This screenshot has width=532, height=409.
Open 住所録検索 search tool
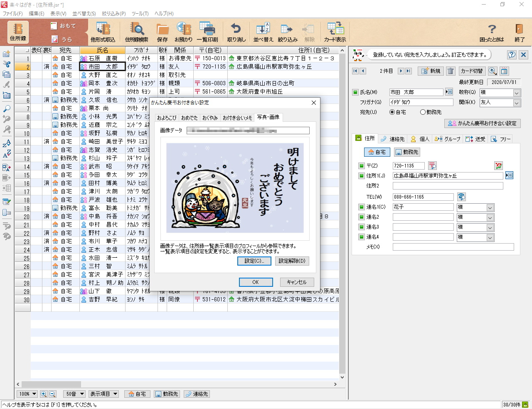click(137, 32)
